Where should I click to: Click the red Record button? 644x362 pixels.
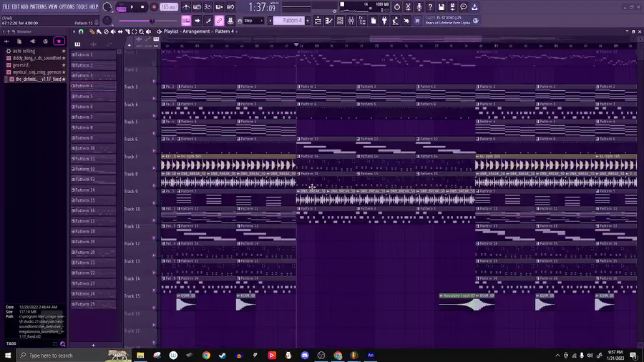click(154, 7)
